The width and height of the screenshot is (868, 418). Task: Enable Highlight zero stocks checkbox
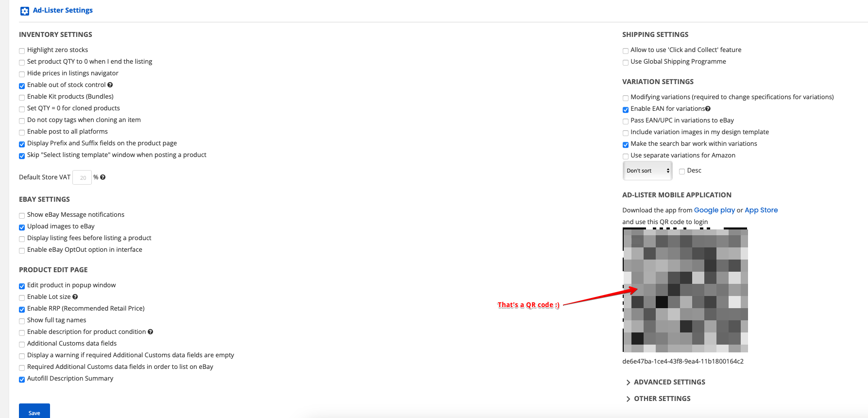click(x=22, y=51)
